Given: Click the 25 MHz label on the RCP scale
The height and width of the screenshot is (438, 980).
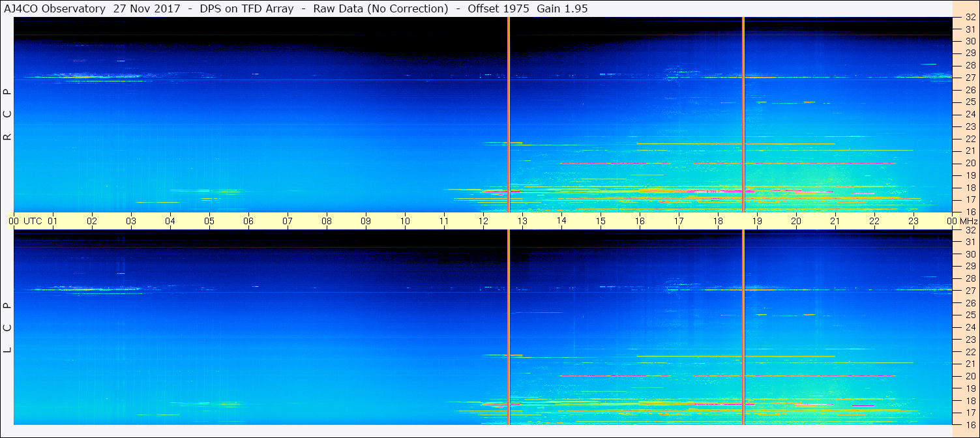Looking at the screenshot, I should (x=970, y=102).
